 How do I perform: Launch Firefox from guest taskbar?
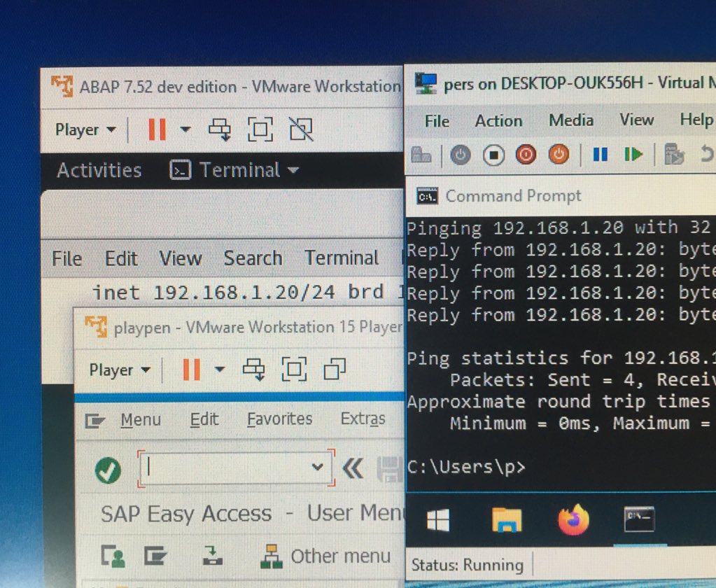(573, 519)
